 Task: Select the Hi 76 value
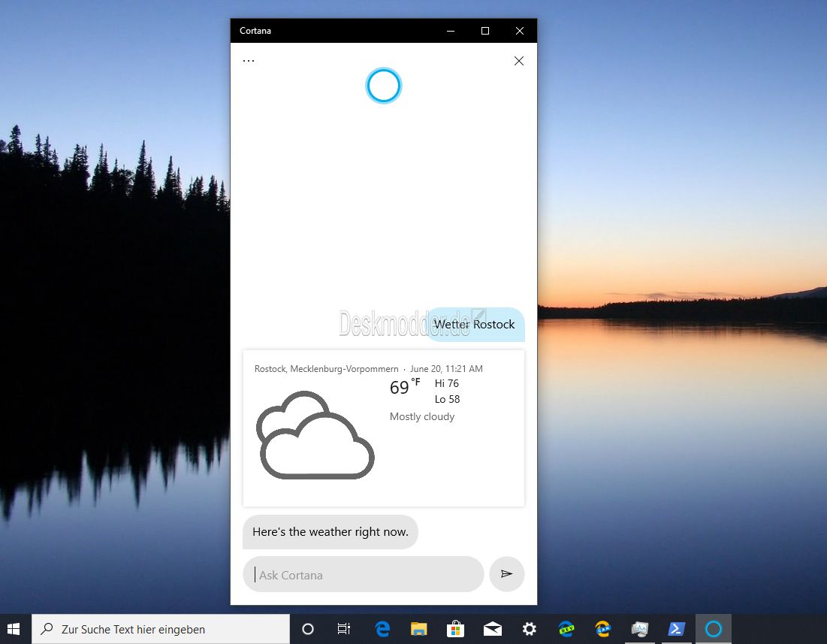[x=447, y=383]
